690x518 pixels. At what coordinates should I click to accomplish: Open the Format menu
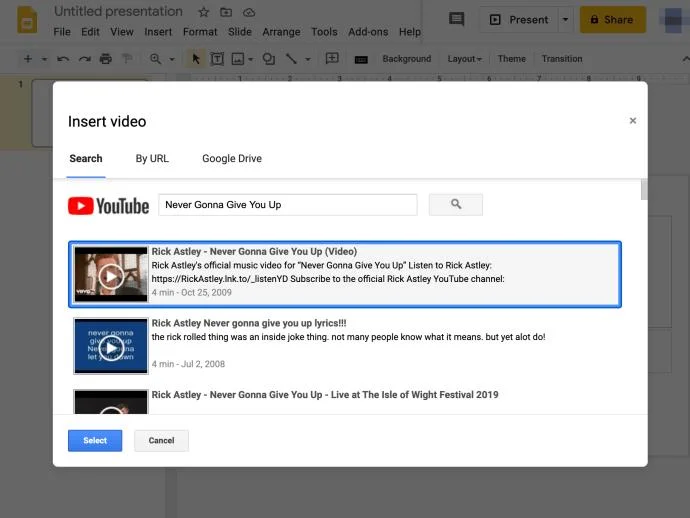(x=200, y=32)
